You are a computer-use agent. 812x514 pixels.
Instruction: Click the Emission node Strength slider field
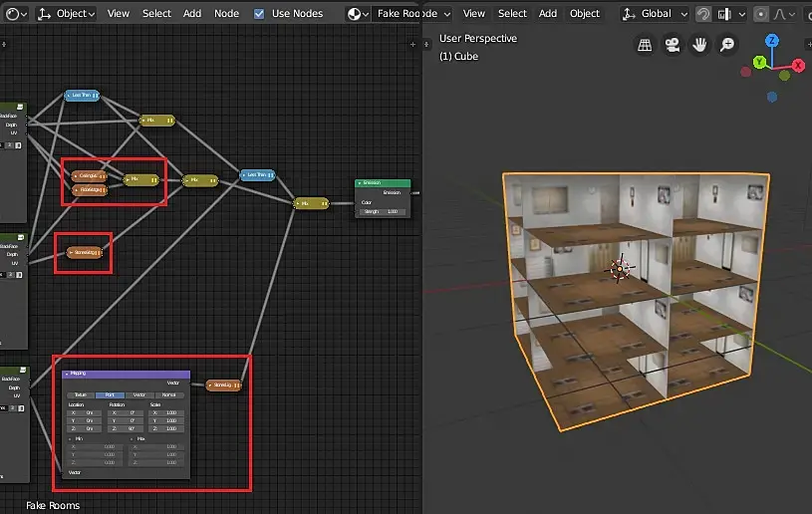(383, 211)
